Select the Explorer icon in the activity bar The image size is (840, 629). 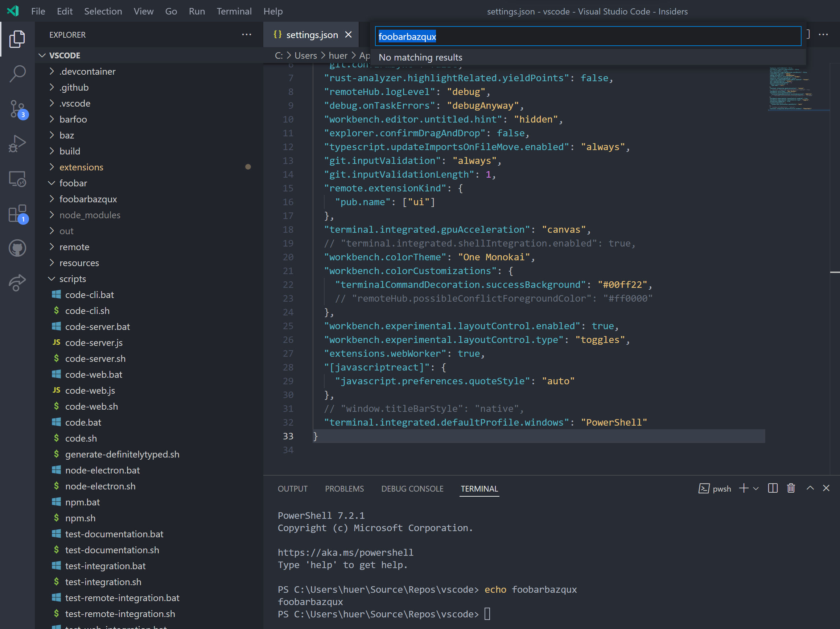[17, 39]
